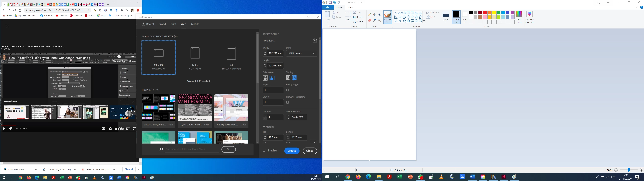Toggle the Preview checkbox

pyautogui.click(x=264, y=150)
